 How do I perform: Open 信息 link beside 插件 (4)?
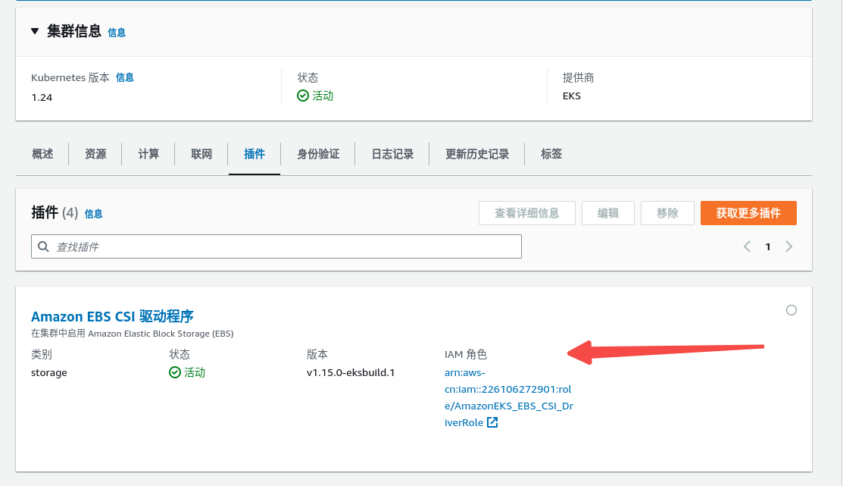point(94,214)
